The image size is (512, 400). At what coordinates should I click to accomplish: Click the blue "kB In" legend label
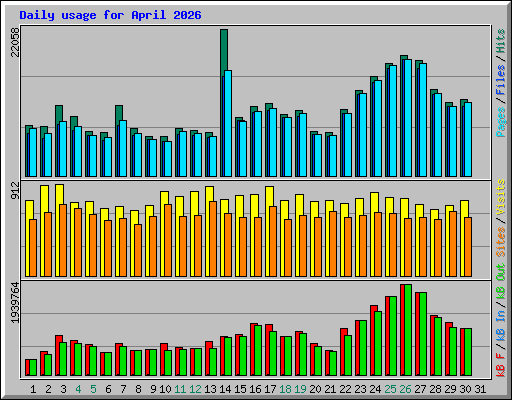point(500,325)
